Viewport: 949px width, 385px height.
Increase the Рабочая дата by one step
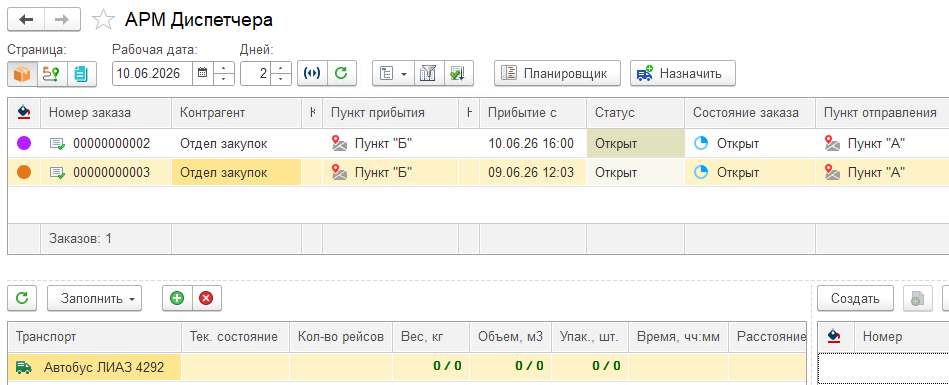click(x=224, y=68)
